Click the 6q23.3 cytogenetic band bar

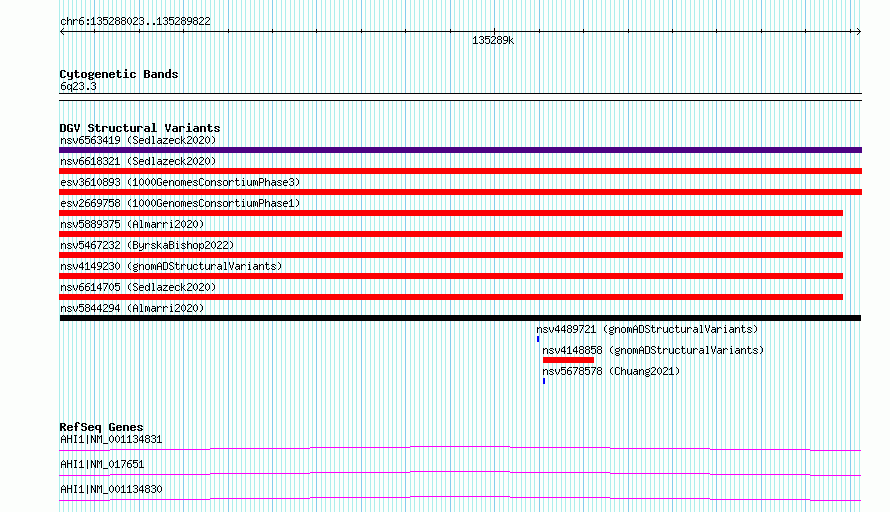tap(460, 97)
